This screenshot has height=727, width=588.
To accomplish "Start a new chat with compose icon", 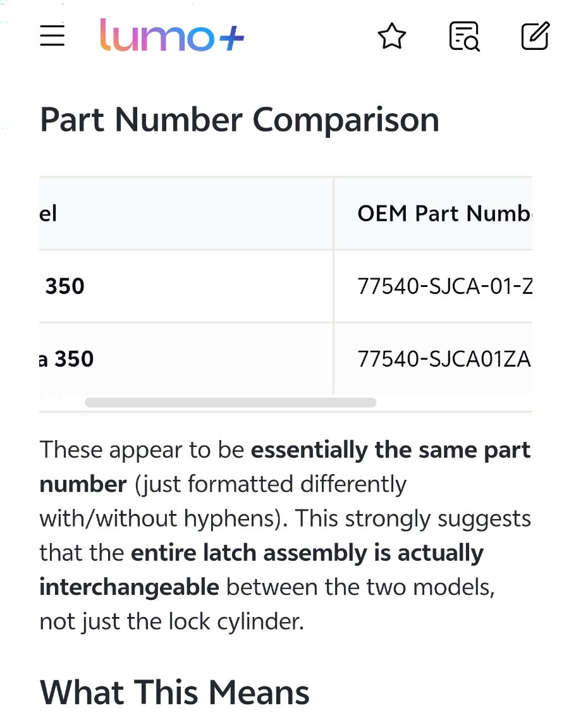I will [535, 36].
